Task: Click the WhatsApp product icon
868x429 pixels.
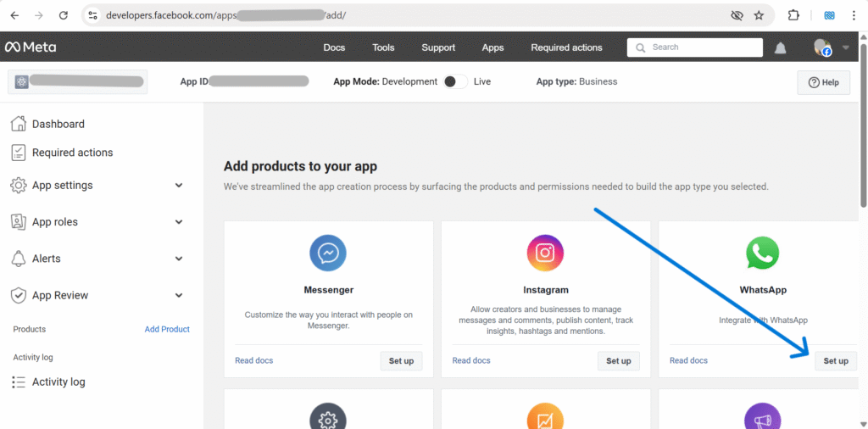Action: coord(762,253)
